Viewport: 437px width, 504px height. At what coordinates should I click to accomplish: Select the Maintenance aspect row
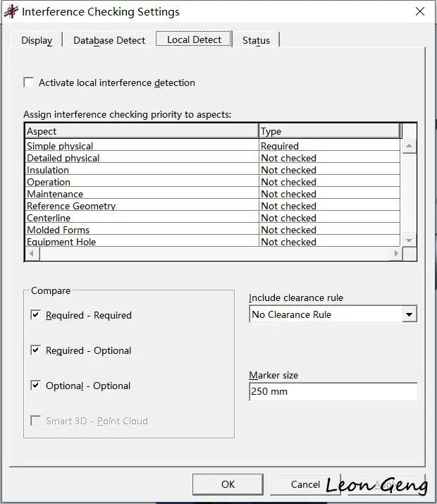(x=212, y=194)
